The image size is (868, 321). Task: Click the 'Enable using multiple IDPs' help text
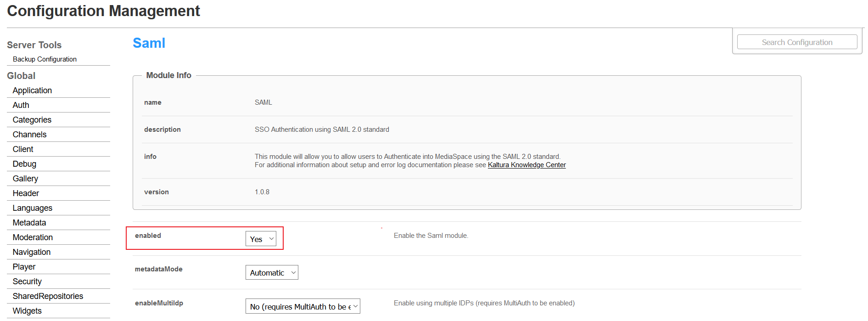484,303
